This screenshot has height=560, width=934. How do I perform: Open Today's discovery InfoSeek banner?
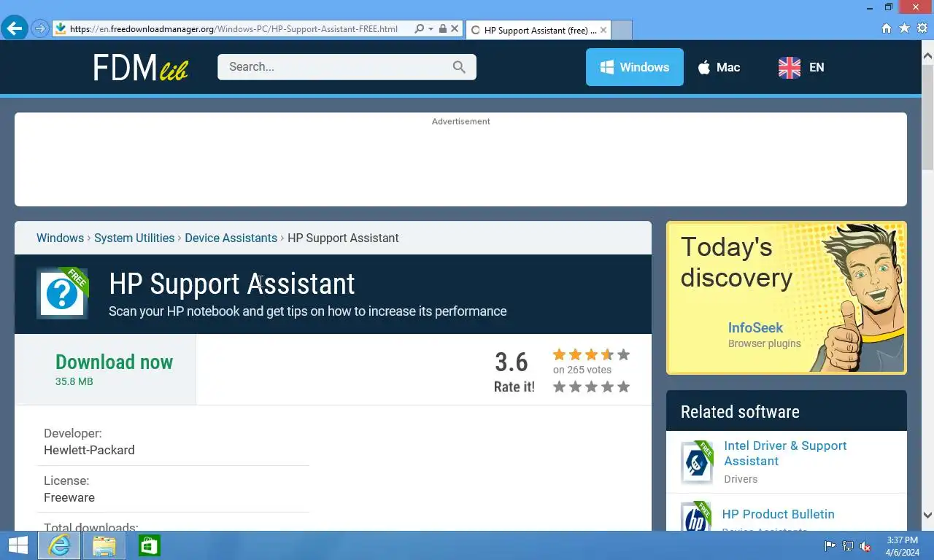click(x=786, y=297)
